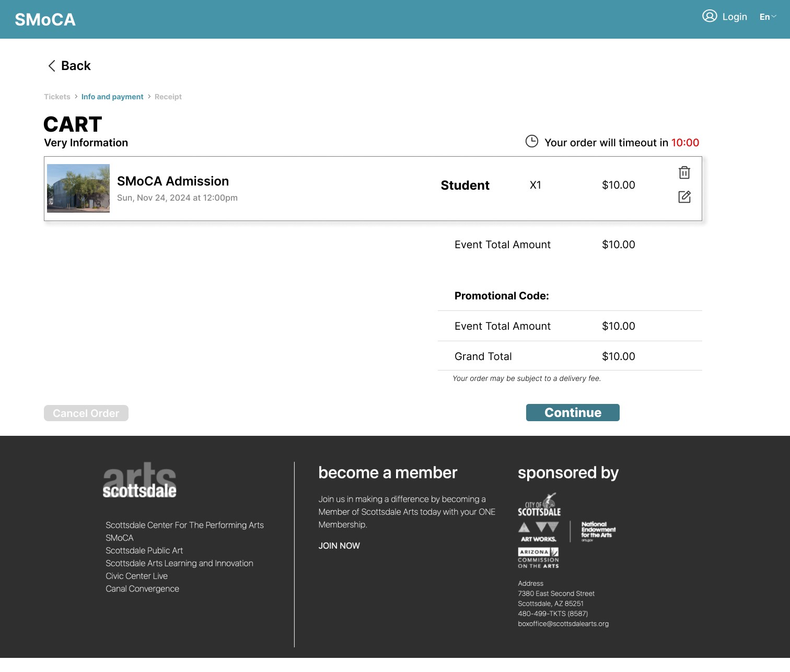
Task: Click the Scottsdale, AZ 85251 line
Action: [x=551, y=604]
